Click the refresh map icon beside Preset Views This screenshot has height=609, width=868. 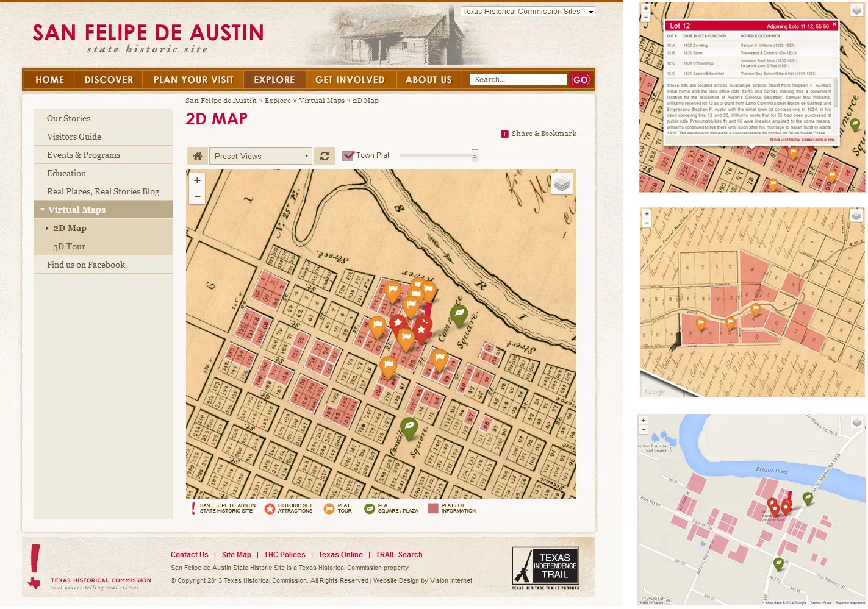[325, 156]
